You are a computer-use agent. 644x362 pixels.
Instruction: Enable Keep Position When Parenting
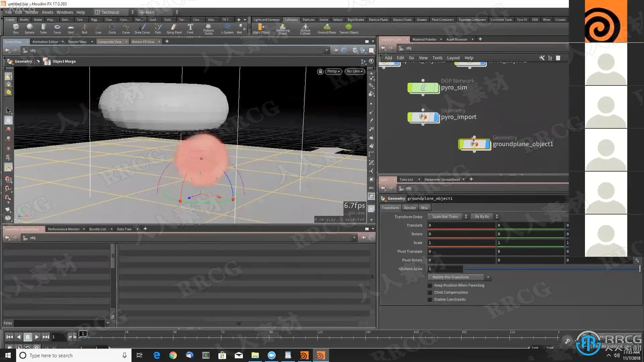[x=430, y=286]
